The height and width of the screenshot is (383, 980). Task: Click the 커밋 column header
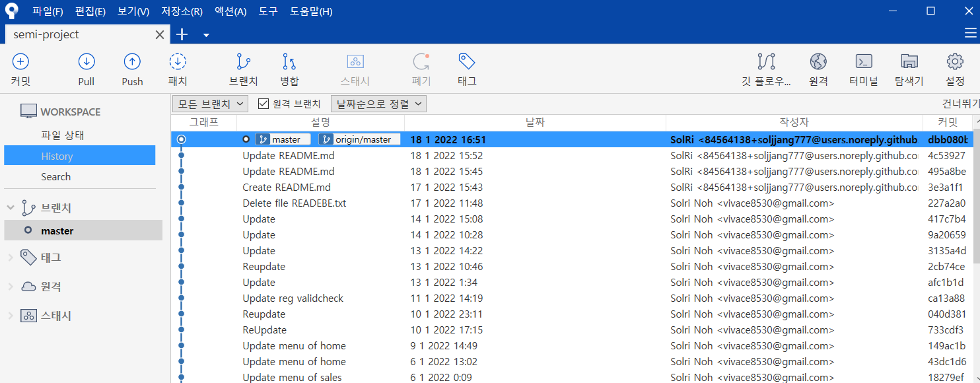pos(948,122)
